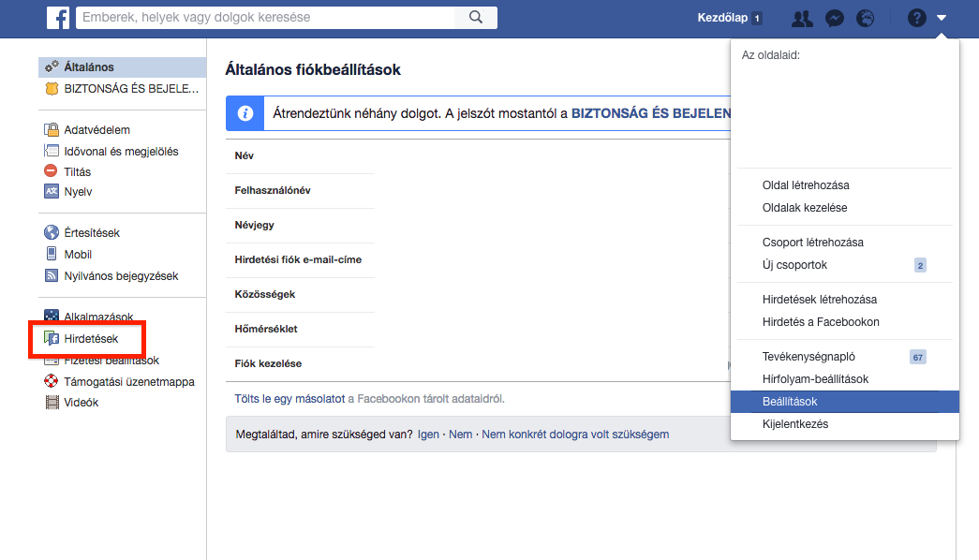Click the help question mark icon
Viewport: 979px width, 560px height.
click(917, 18)
